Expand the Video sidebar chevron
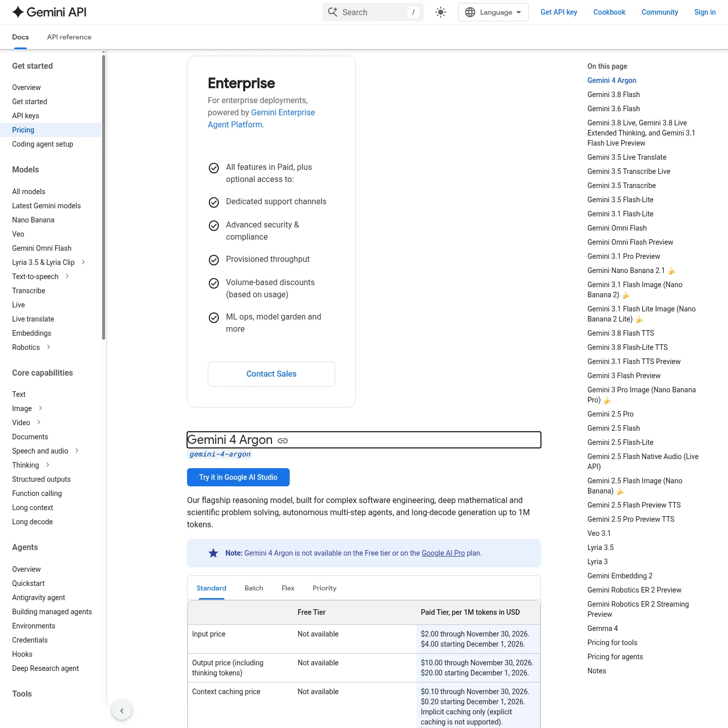 point(39,422)
